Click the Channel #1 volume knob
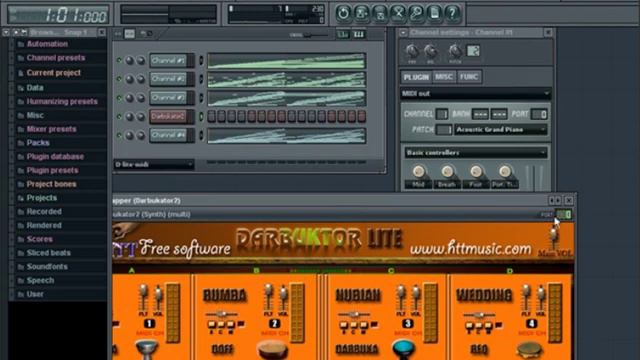Viewport: 640px width, 360px height. 140,60
